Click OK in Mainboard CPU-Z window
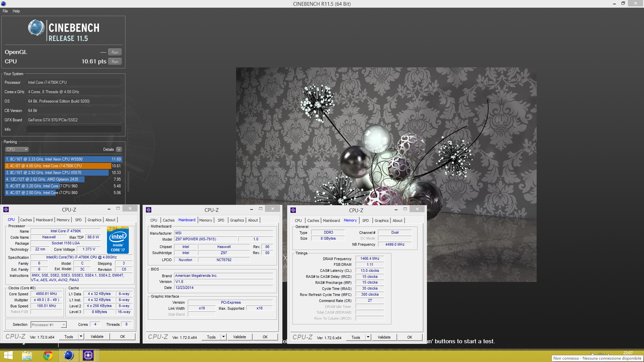 265,337
